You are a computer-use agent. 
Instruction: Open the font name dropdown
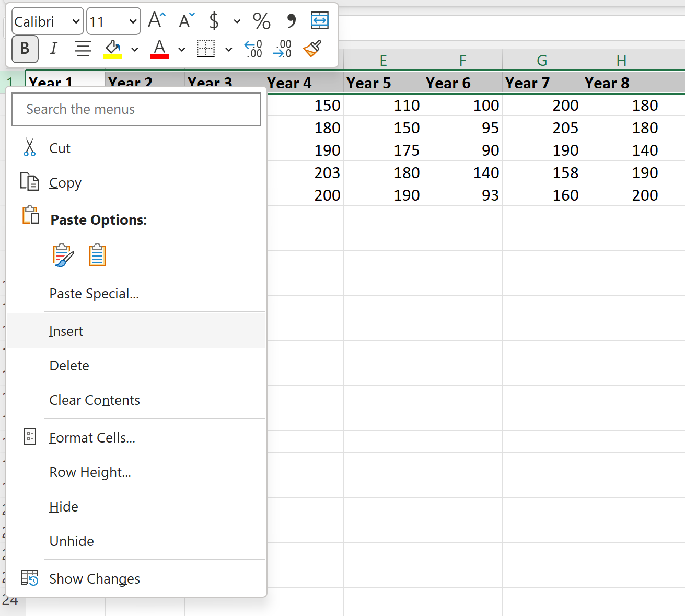click(77, 21)
